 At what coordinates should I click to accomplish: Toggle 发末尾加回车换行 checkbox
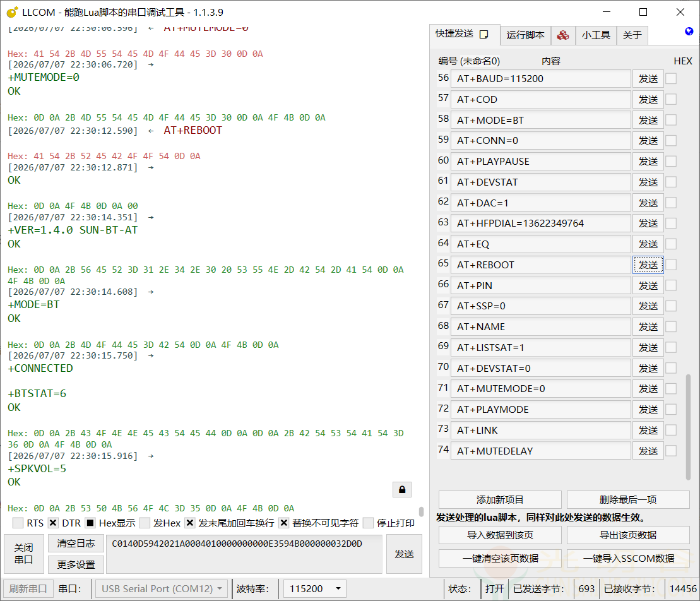[190, 523]
